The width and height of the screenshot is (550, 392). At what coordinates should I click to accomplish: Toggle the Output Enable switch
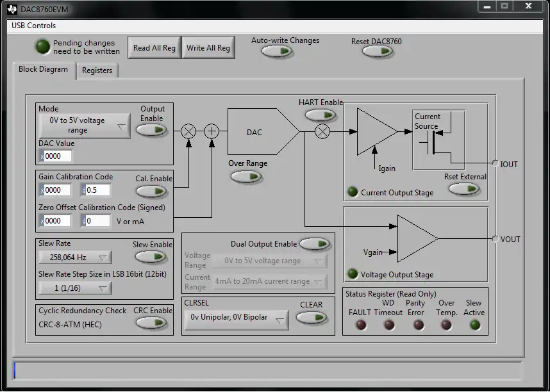tap(151, 131)
